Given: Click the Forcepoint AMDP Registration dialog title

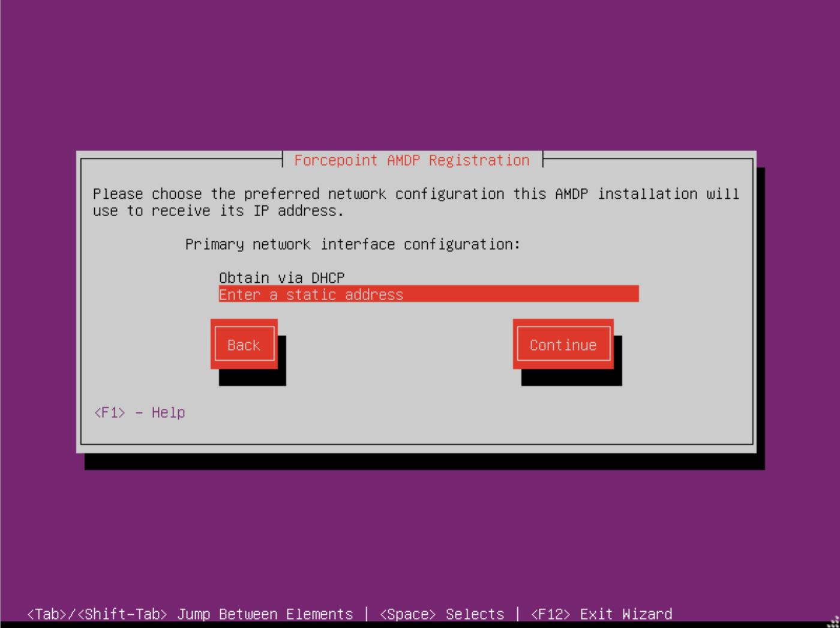Looking at the screenshot, I should 412,160.
